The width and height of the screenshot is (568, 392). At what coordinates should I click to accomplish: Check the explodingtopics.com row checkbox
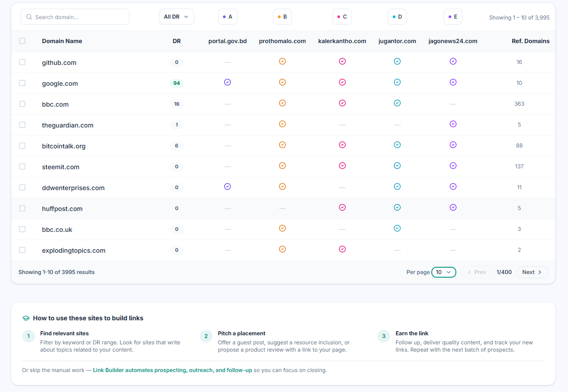click(22, 250)
